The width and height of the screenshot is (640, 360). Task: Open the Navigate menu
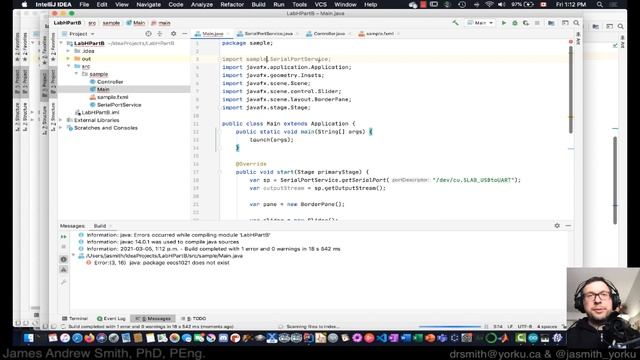coord(148,4)
